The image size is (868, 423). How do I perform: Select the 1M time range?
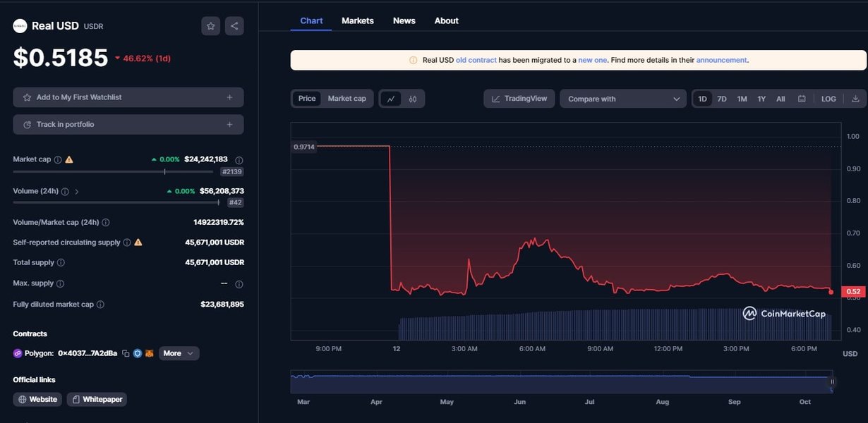[x=742, y=99]
